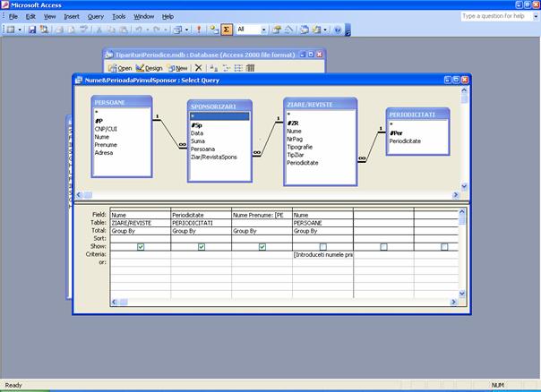Uncheck Show for the Periodicitate column
Image resolution: width=541 pixels, height=392 pixels.
(x=202, y=246)
